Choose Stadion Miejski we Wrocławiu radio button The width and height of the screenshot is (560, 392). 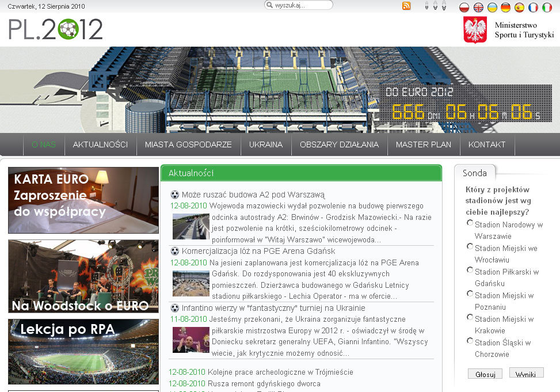click(470, 246)
